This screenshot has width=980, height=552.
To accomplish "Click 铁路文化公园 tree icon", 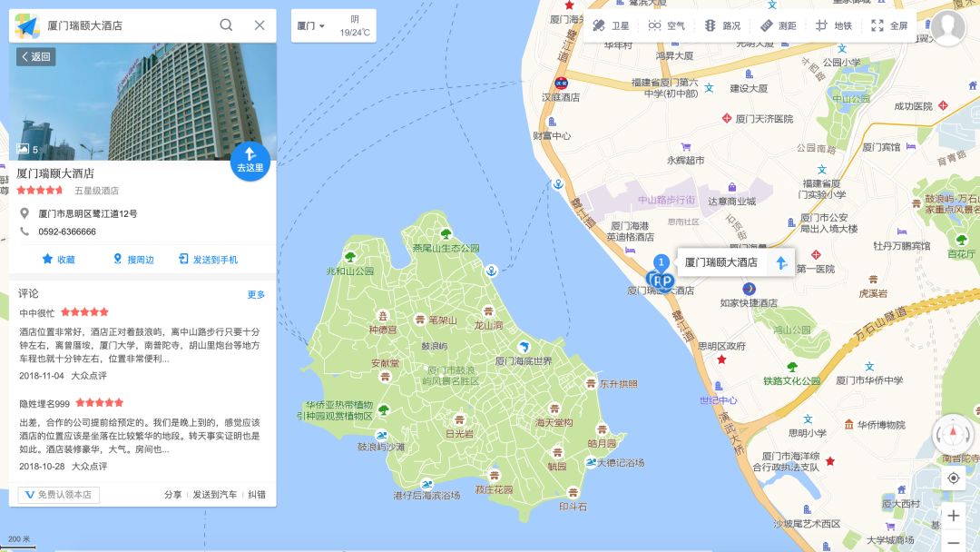I will [x=792, y=367].
